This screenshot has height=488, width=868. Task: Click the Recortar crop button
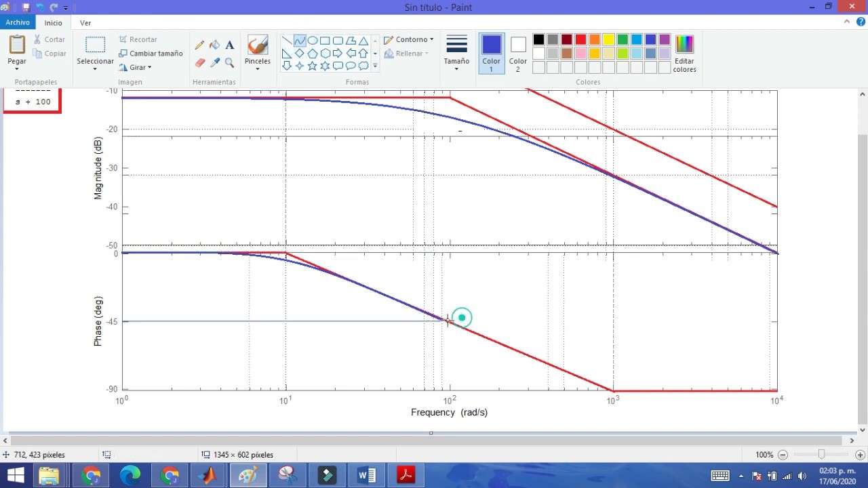coord(138,39)
